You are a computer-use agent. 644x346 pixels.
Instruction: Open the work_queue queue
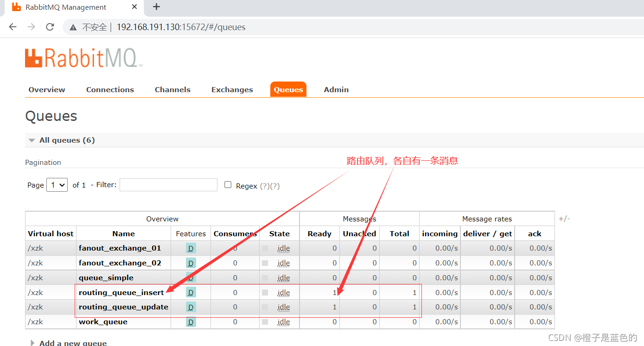click(x=103, y=322)
